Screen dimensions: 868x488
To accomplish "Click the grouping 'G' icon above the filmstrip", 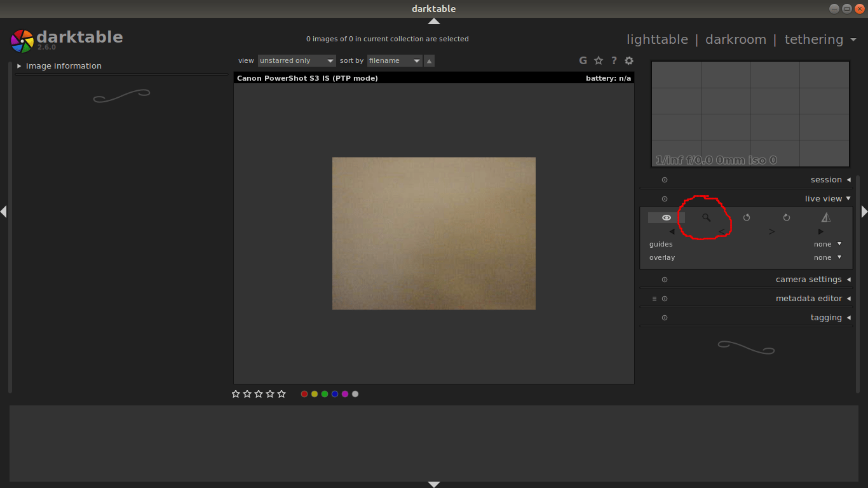I will click(x=583, y=60).
